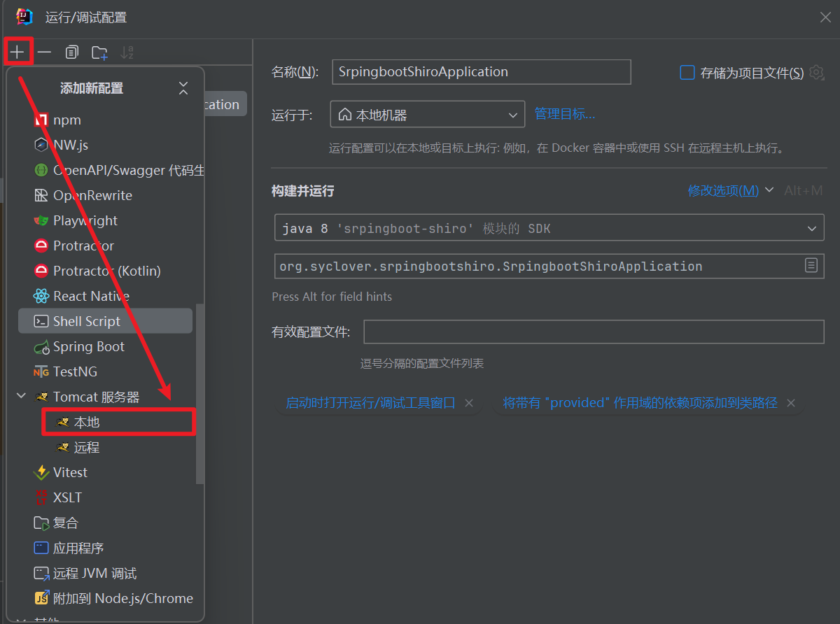
Task: Collapse the Tomcat 服务器 tree node
Action: click(21, 397)
